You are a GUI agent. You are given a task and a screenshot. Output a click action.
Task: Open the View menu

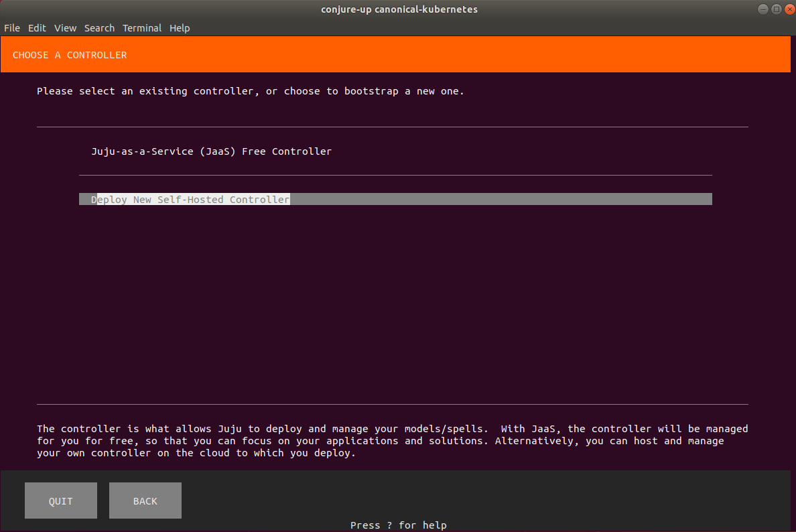click(65, 28)
